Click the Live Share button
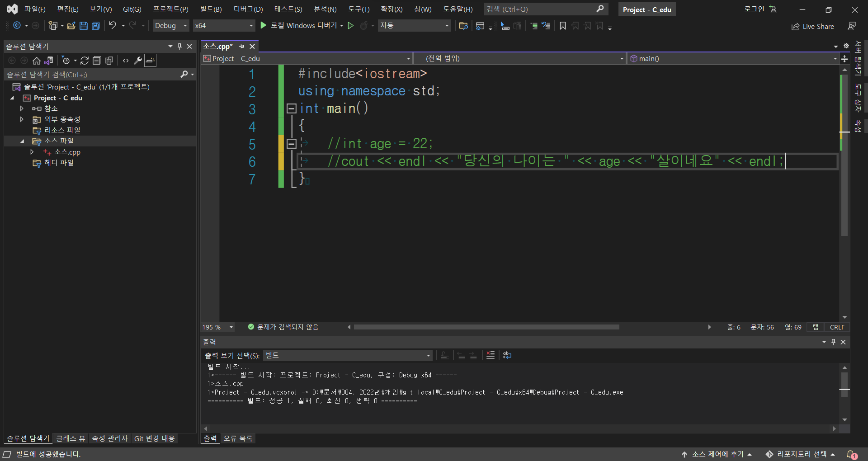 813,27
